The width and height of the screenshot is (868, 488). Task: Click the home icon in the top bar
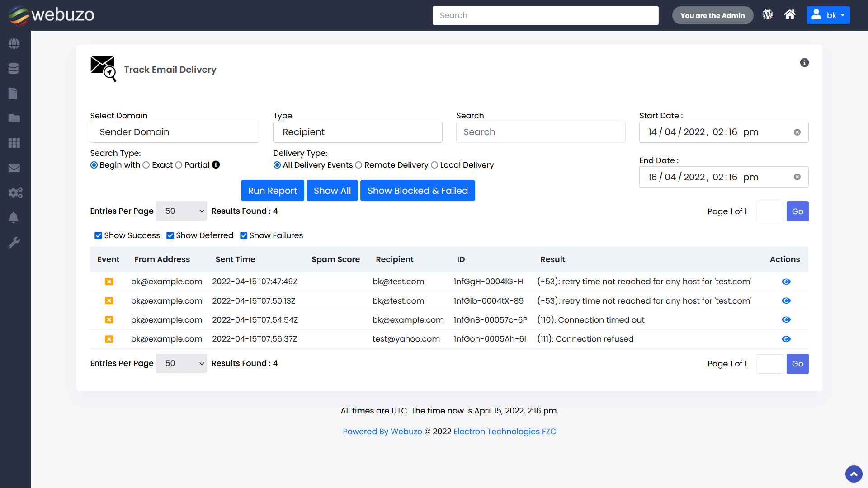pos(790,14)
